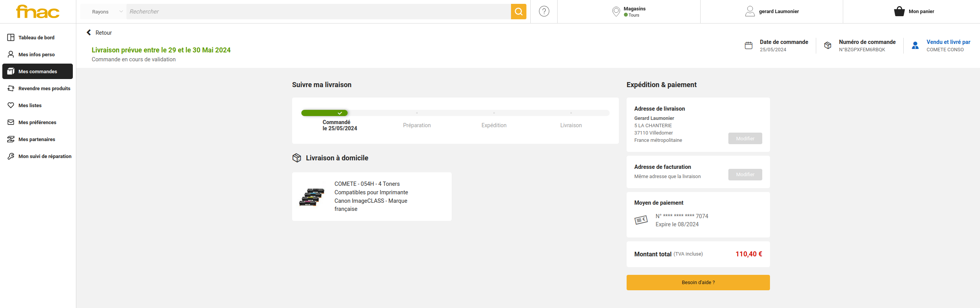Image resolution: width=980 pixels, height=308 pixels.
Task: Click the toner cartridges product thumbnail
Action: [x=312, y=197]
